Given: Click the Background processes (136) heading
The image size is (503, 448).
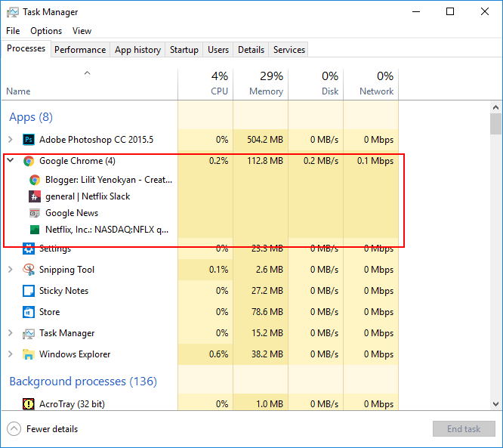Looking at the screenshot, I should [x=83, y=382].
